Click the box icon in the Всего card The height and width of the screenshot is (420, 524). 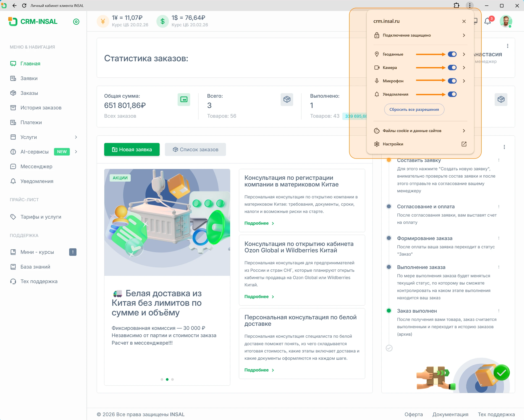click(x=287, y=99)
